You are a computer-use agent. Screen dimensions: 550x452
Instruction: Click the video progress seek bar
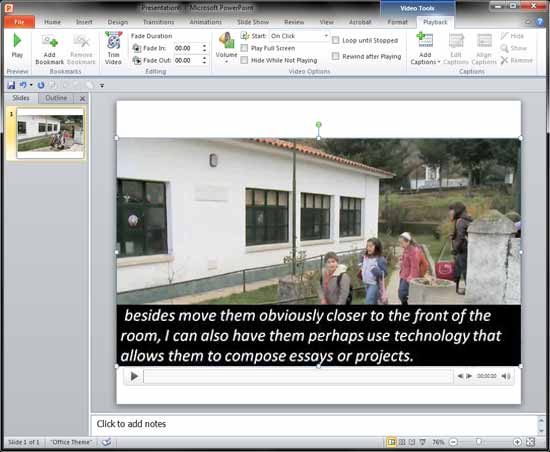297,376
